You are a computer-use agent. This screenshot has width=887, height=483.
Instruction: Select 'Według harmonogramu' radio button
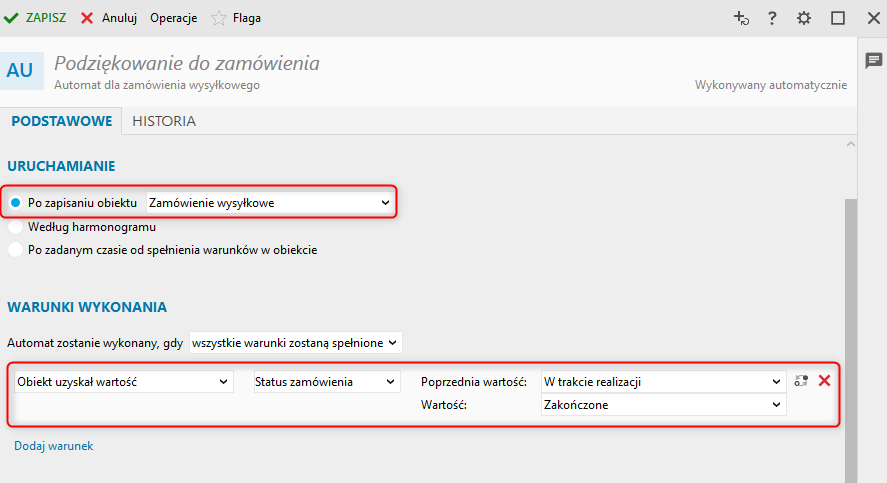(15, 227)
